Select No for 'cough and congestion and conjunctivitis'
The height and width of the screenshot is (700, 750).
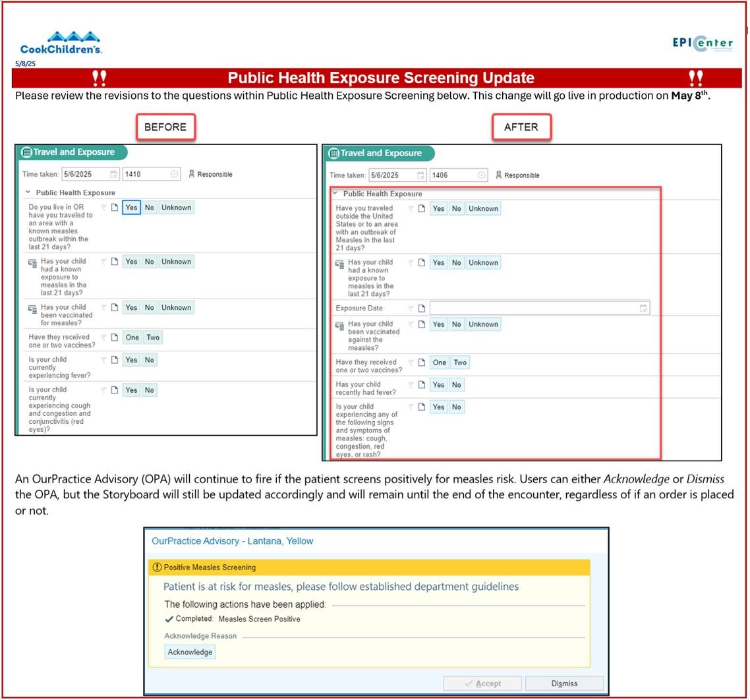[x=149, y=390]
